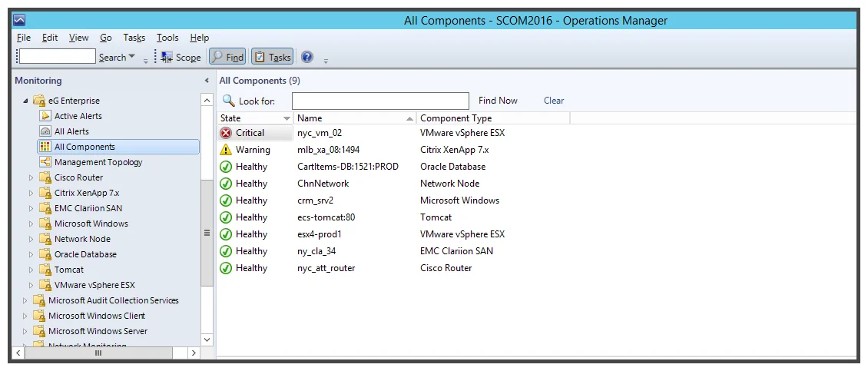Select the nyc_vm_02 component name
This screenshot has height=371, width=868.
coord(320,133)
